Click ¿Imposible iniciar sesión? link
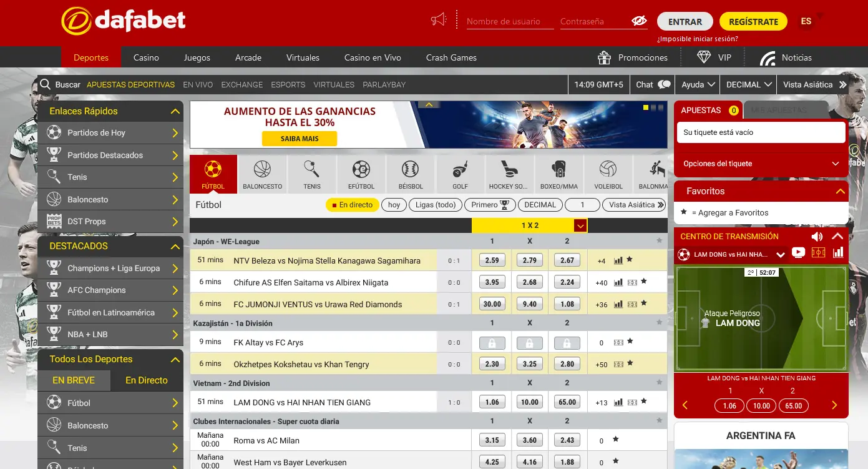The image size is (868, 469). [x=698, y=39]
